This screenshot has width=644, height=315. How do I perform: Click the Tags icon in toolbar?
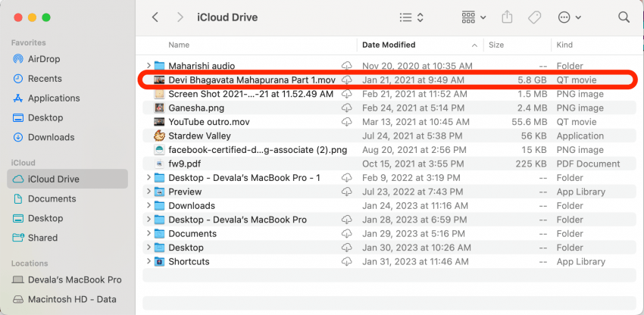click(x=535, y=17)
